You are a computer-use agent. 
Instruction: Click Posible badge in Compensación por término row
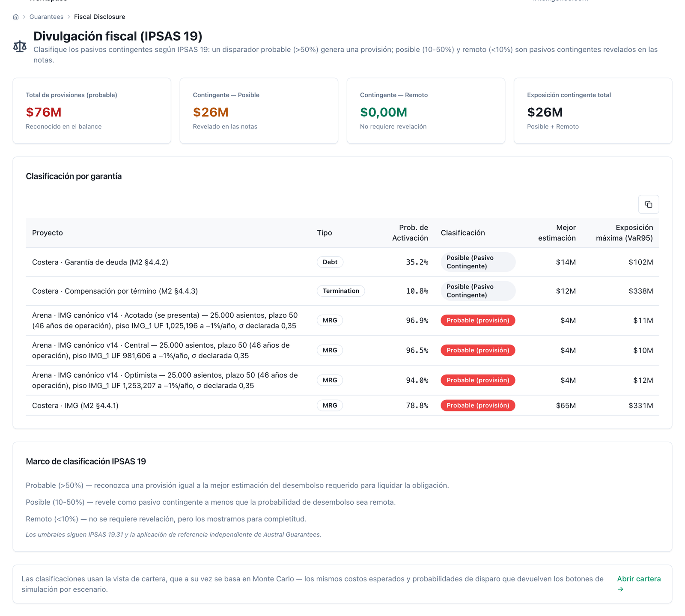[x=478, y=291]
